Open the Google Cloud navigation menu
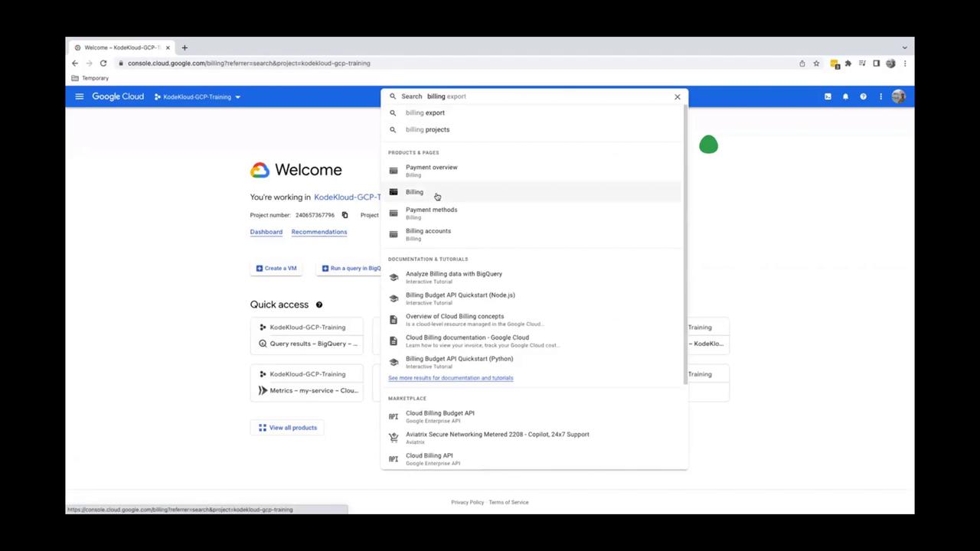 tap(79, 96)
